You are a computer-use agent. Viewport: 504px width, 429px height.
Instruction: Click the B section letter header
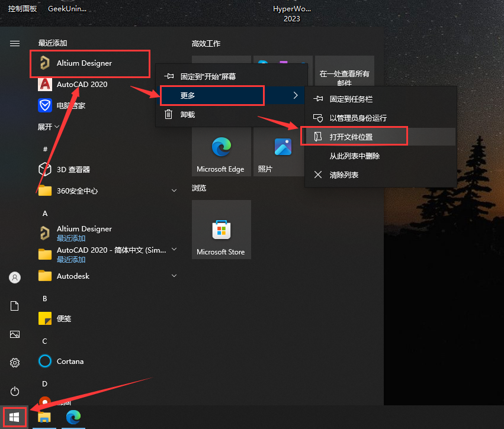click(45, 298)
